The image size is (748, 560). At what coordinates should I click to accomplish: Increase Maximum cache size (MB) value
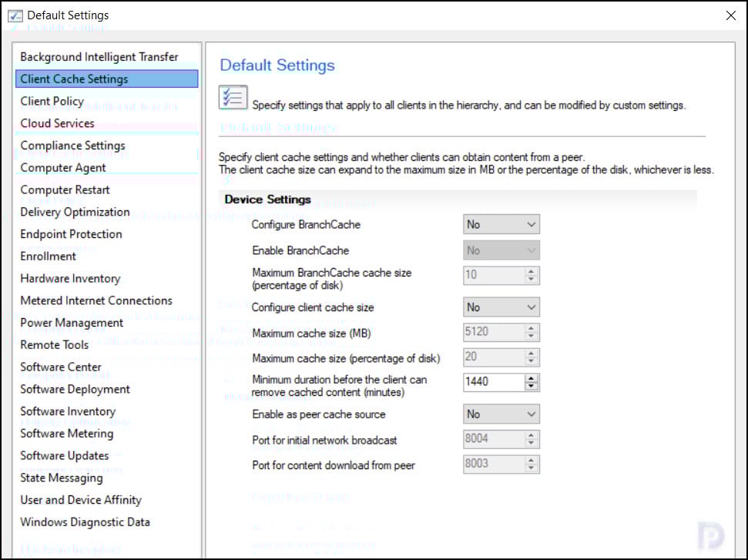(531, 328)
